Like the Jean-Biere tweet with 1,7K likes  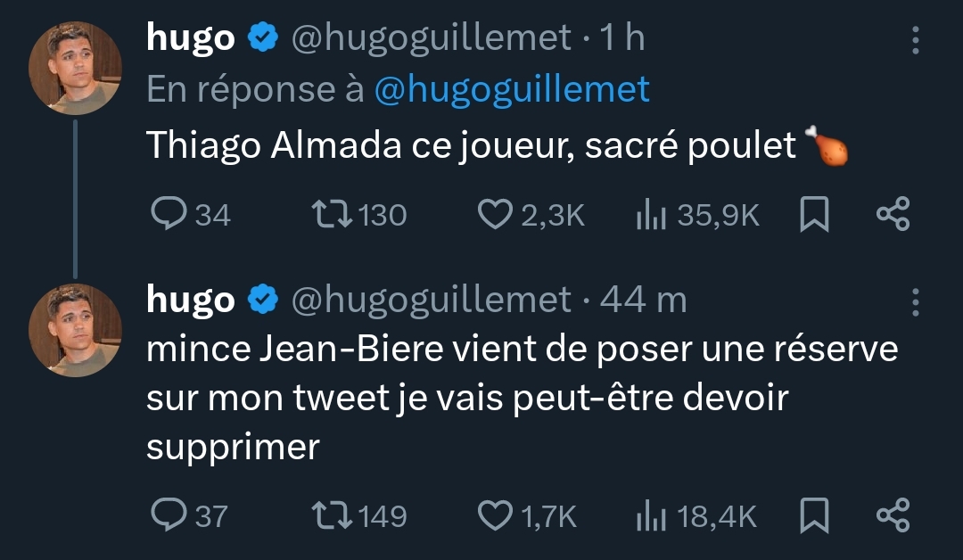(x=527, y=515)
